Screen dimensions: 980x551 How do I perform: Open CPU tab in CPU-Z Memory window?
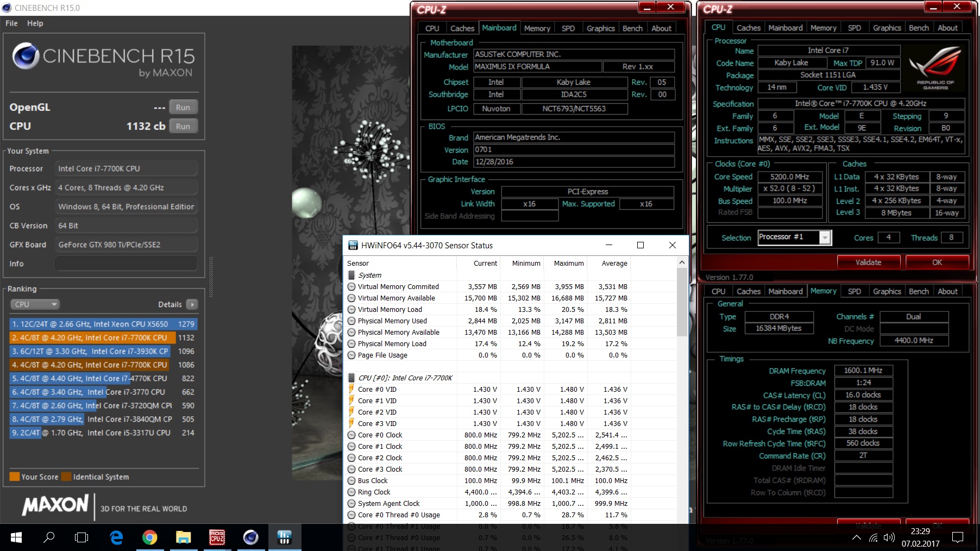pos(718,291)
